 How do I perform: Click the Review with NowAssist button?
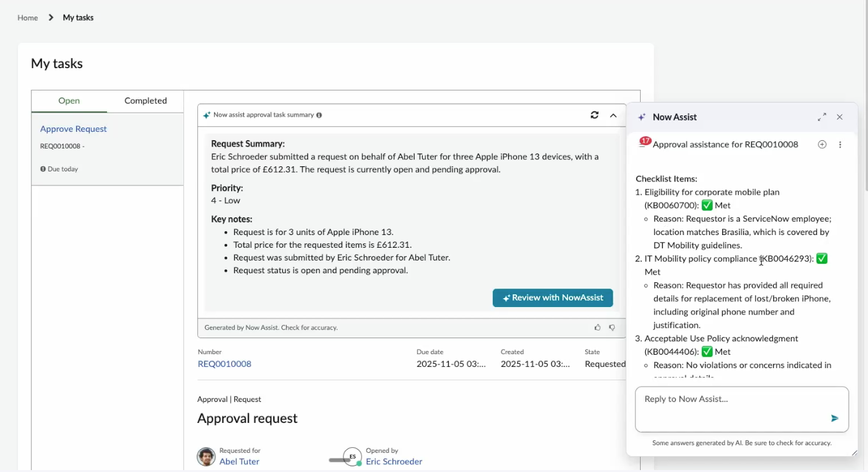click(x=553, y=298)
